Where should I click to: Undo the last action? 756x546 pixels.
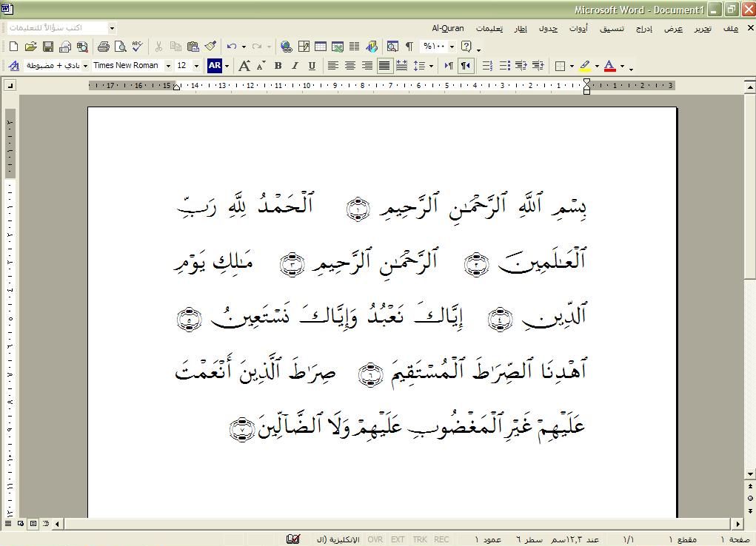click(232, 47)
